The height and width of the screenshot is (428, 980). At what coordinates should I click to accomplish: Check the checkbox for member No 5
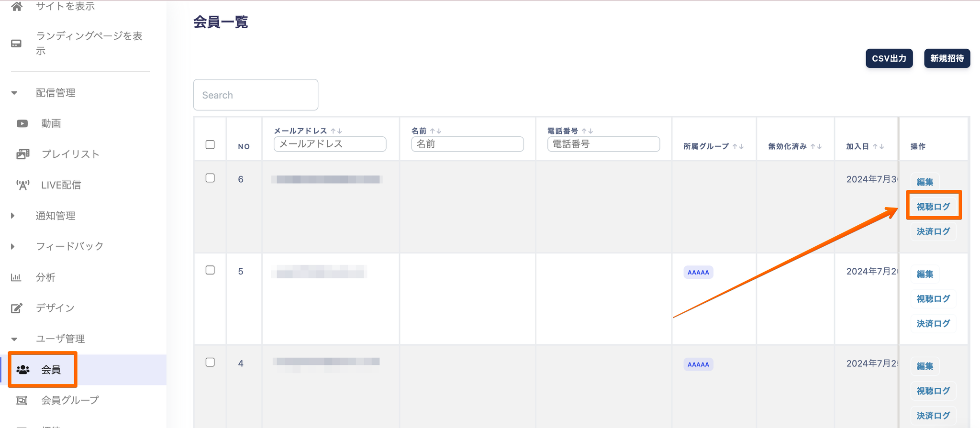(210, 270)
